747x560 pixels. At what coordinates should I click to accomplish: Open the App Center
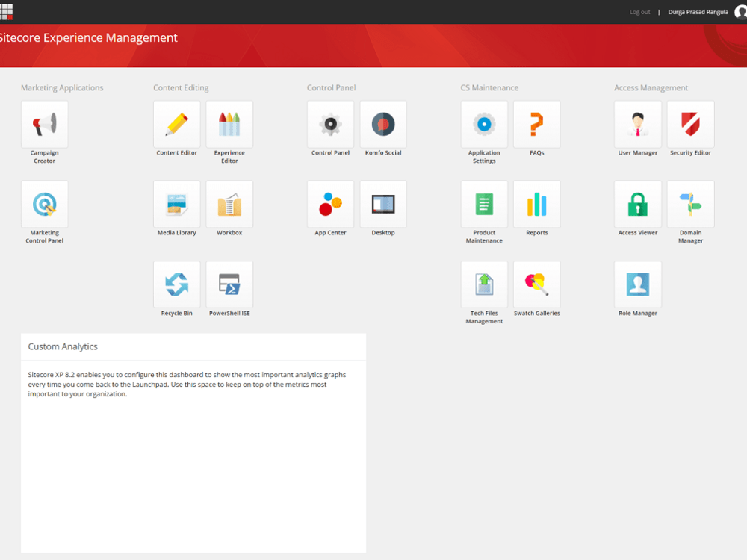[331, 205]
